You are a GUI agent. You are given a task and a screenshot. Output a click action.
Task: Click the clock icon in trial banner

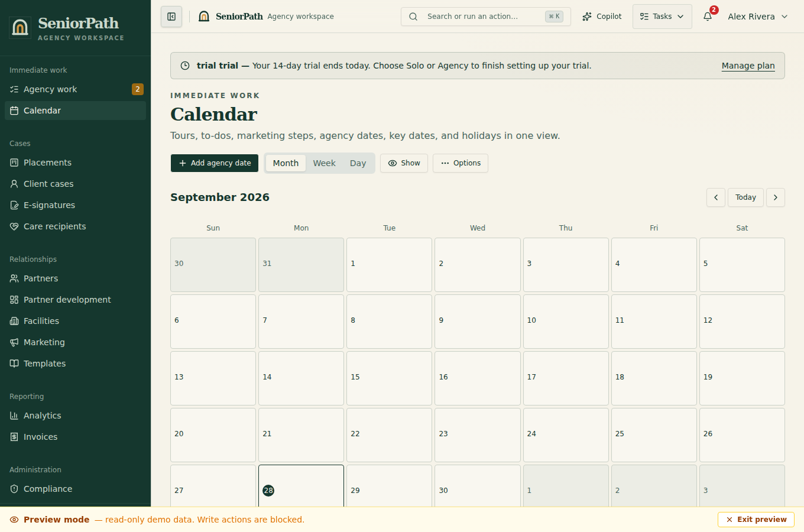[x=185, y=66]
